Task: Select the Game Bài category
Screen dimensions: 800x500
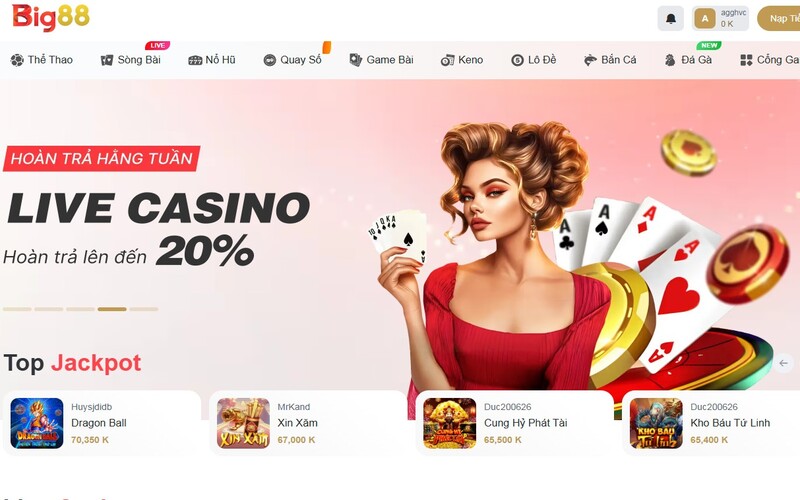Action: pyautogui.click(x=381, y=60)
